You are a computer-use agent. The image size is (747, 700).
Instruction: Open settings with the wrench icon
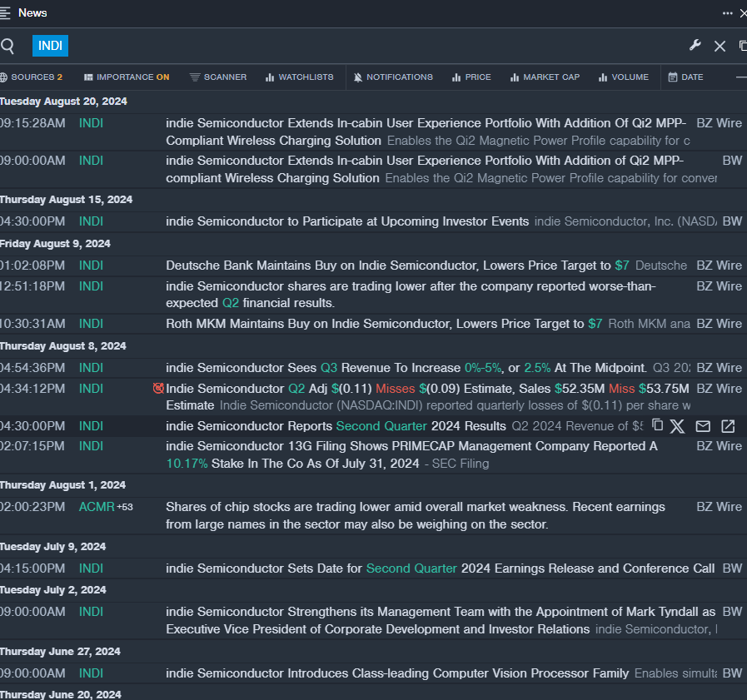695,46
